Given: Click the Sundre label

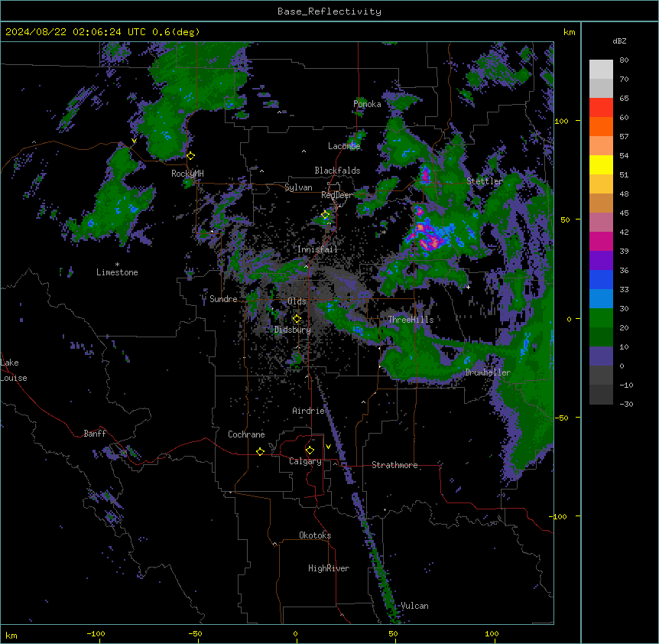Looking at the screenshot, I should pyautogui.click(x=223, y=299).
